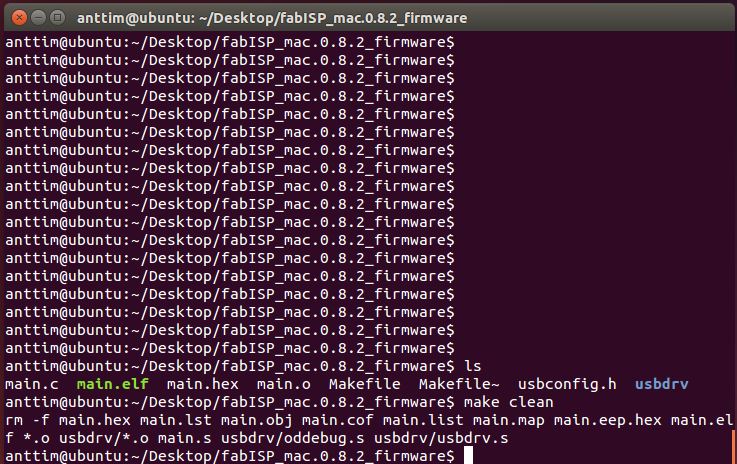Screen dimensions: 737x464
Task: Click the terminal title bar text
Action: [x=272, y=18]
